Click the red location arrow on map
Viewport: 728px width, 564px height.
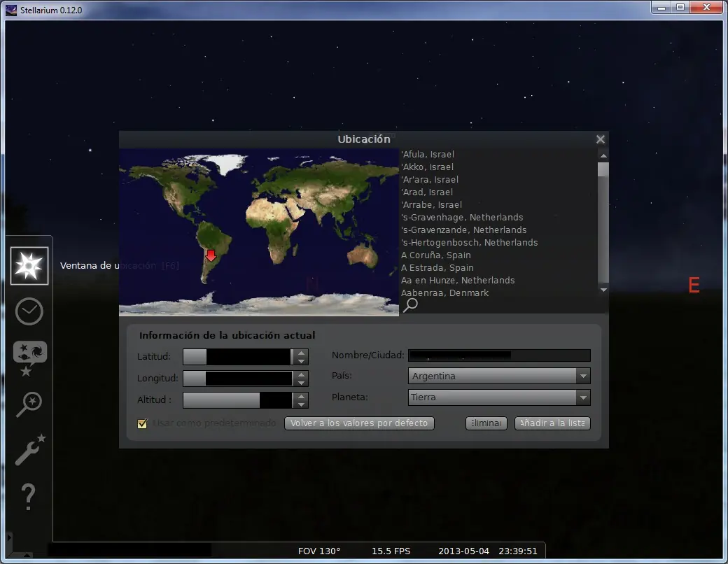(x=211, y=255)
